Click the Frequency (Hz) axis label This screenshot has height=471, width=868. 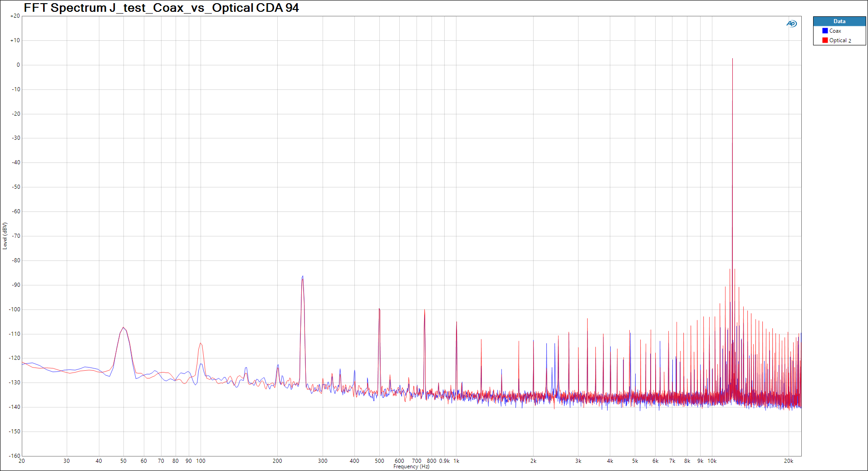[411, 466]
